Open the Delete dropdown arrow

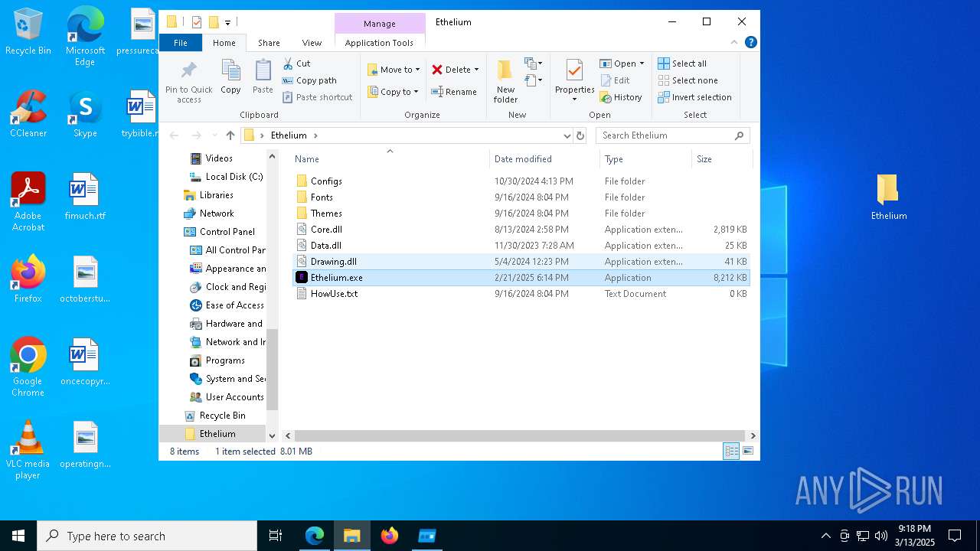476,70
